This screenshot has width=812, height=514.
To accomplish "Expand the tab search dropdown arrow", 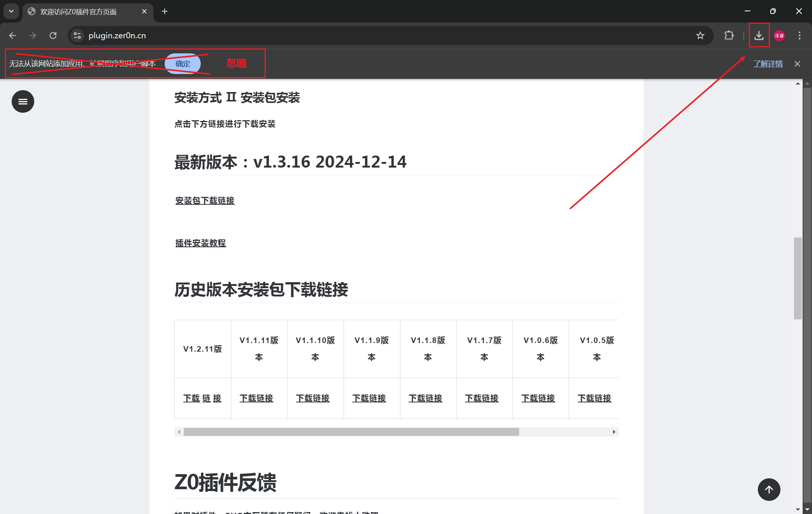I will [x=11, y=11].
